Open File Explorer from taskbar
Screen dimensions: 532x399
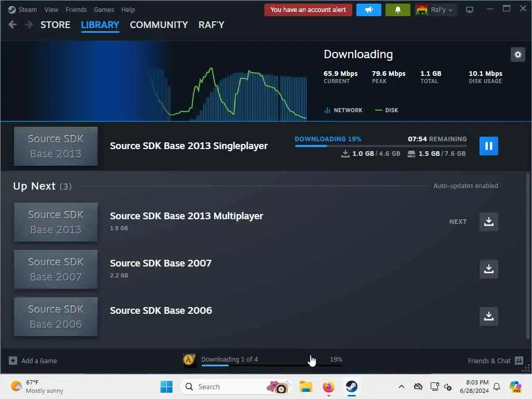pos(305,387)
